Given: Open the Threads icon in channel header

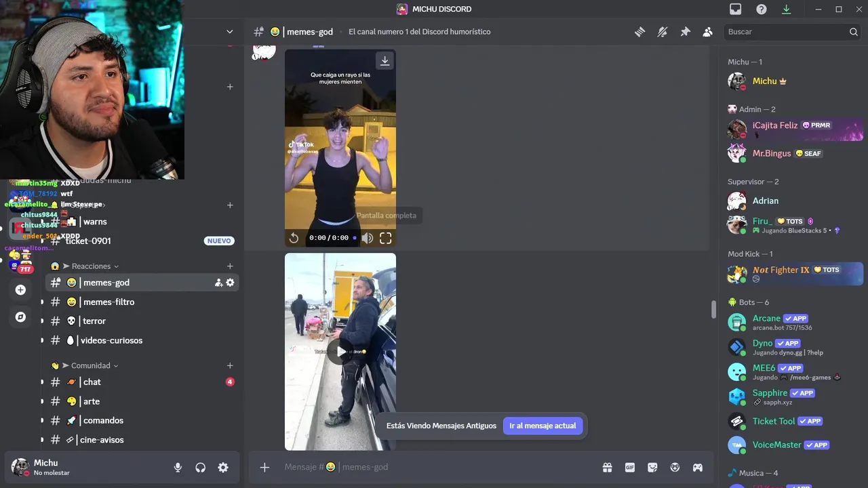Looking at the screenshot, I should pyautogui.click(x=639, y=32).
